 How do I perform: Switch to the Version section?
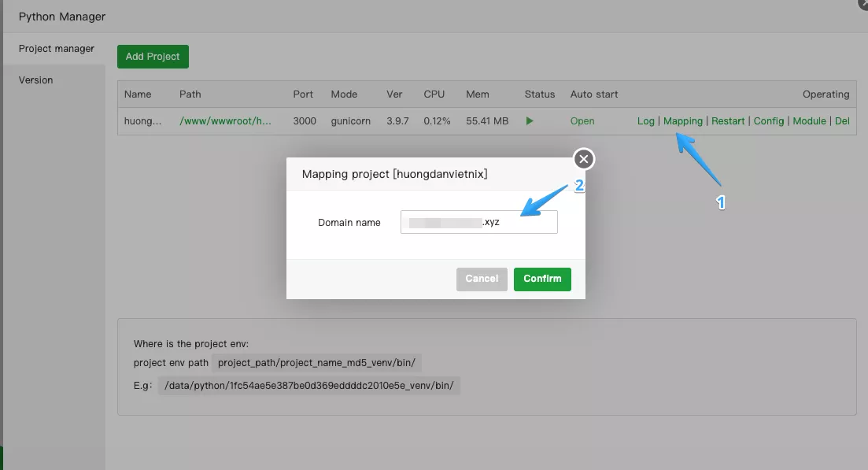36,80
